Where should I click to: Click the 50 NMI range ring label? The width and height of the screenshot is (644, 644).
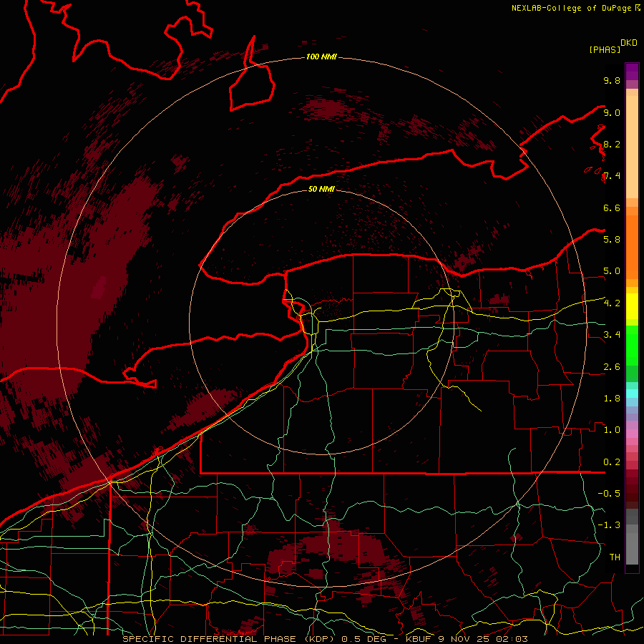(x=321, y=189)
